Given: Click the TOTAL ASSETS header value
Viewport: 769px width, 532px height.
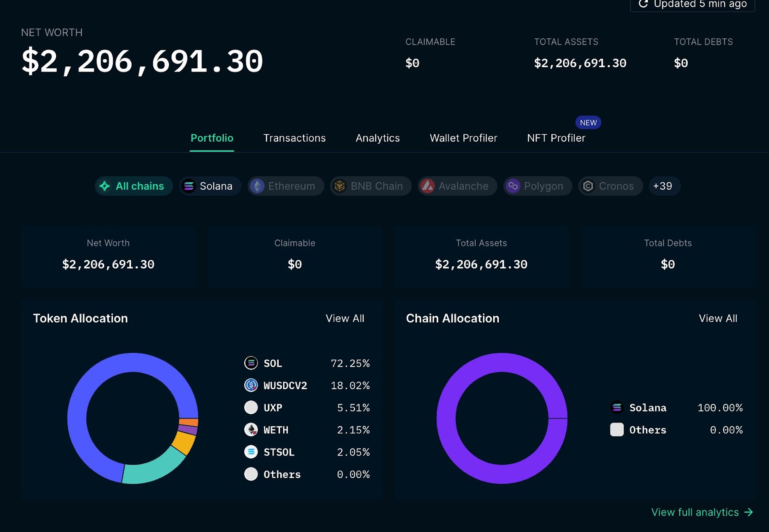Looking at the screenshot, I should [580, 63].
